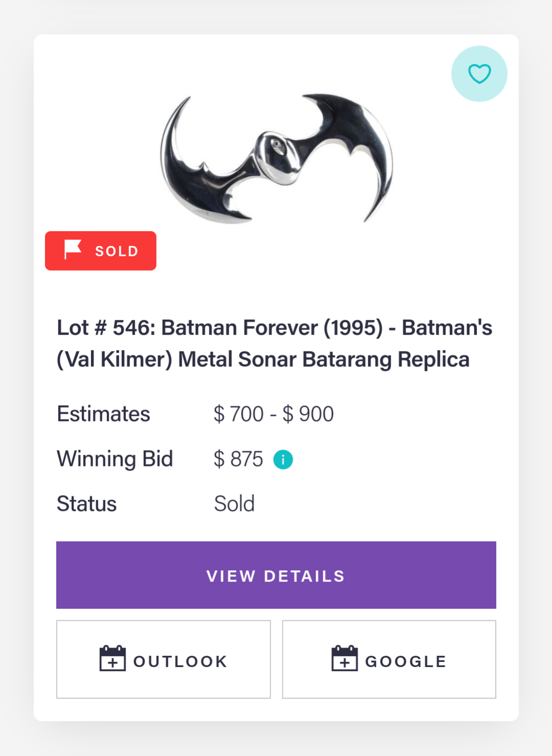Click the $ 875 winning bid amount
Screen dimensions: 552x756
238,459
